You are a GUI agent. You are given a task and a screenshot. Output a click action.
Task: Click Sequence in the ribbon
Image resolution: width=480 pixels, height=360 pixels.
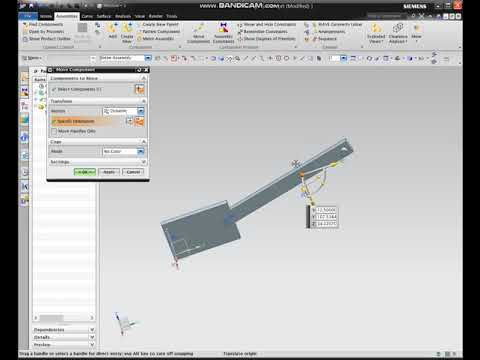tap(324, 39)
